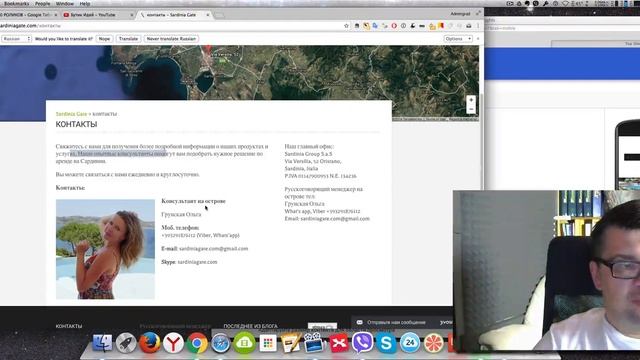Zoom in on the map
The height and width of the screenshot is (360, 640).
471,100
